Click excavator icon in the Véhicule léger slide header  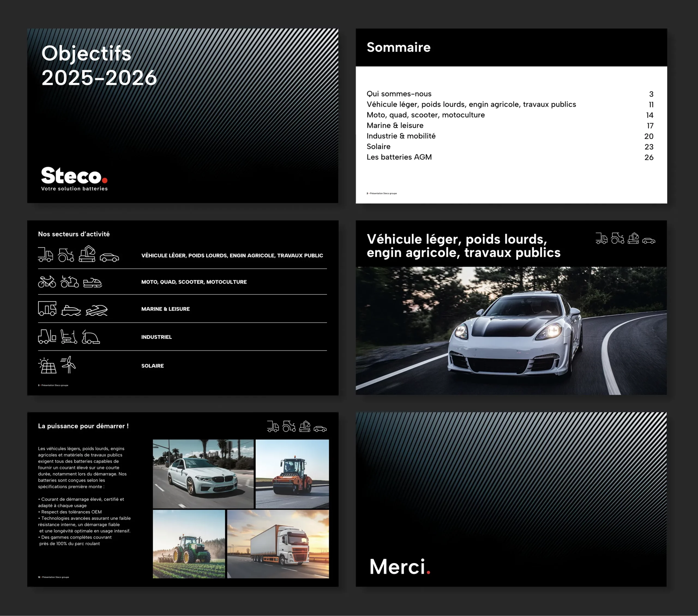(633, 238)
